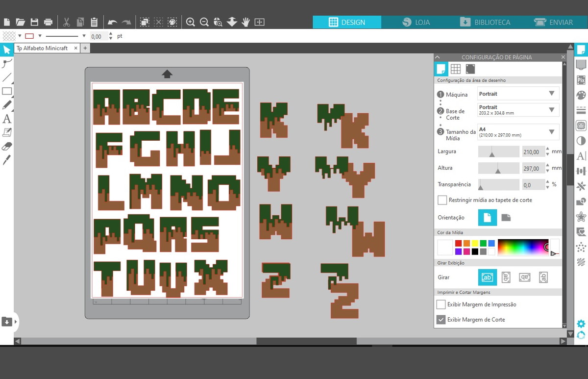Open the preferences gear at bottom right
The width and height of the screenshot is (588, 379).
click(x=581, y=324)
